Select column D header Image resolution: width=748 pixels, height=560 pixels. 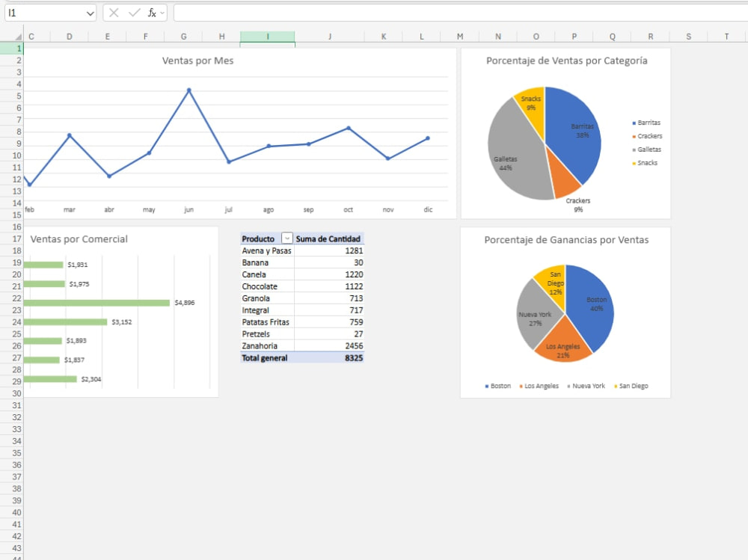(69, 37)
